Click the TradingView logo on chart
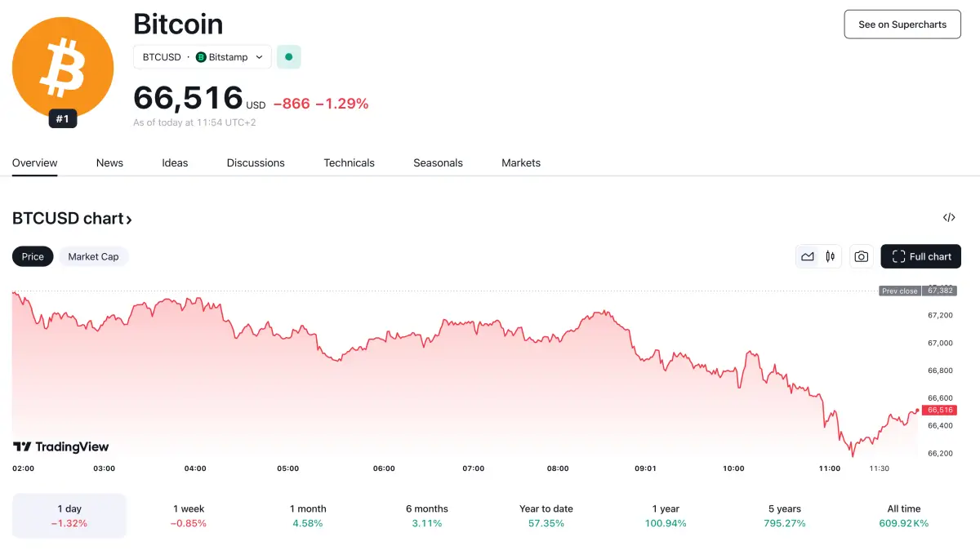This screenshot has height=555, width=980. click(x=61, y=446)
